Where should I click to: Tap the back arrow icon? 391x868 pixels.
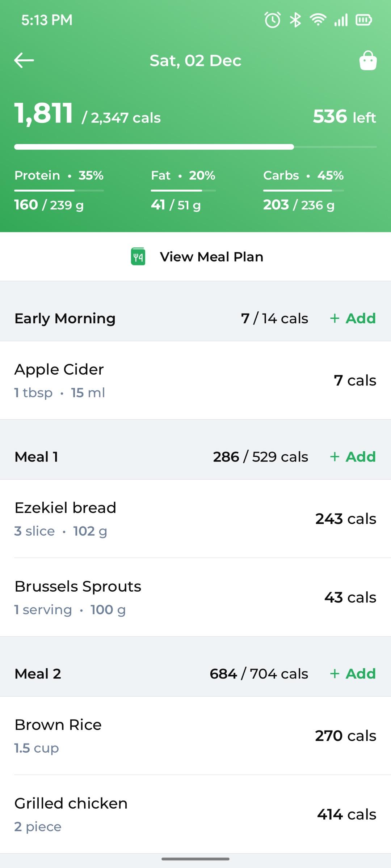(x=24, y=60)
